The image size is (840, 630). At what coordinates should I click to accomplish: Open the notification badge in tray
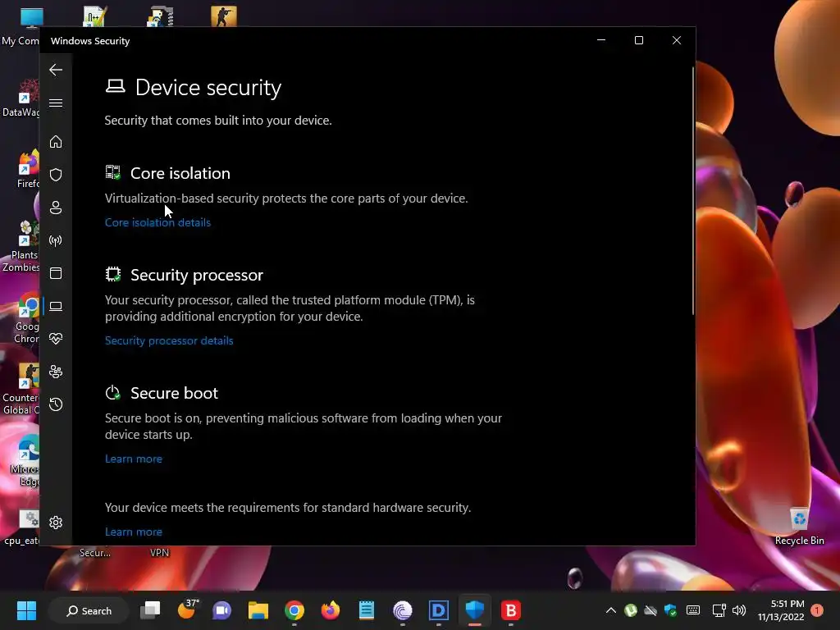coord(817,610)
